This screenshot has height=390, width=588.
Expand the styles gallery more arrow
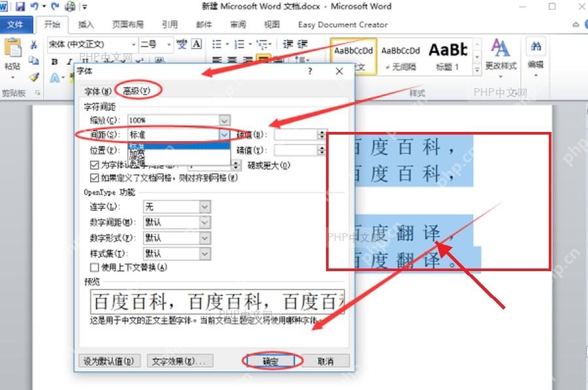pos(477,70)
